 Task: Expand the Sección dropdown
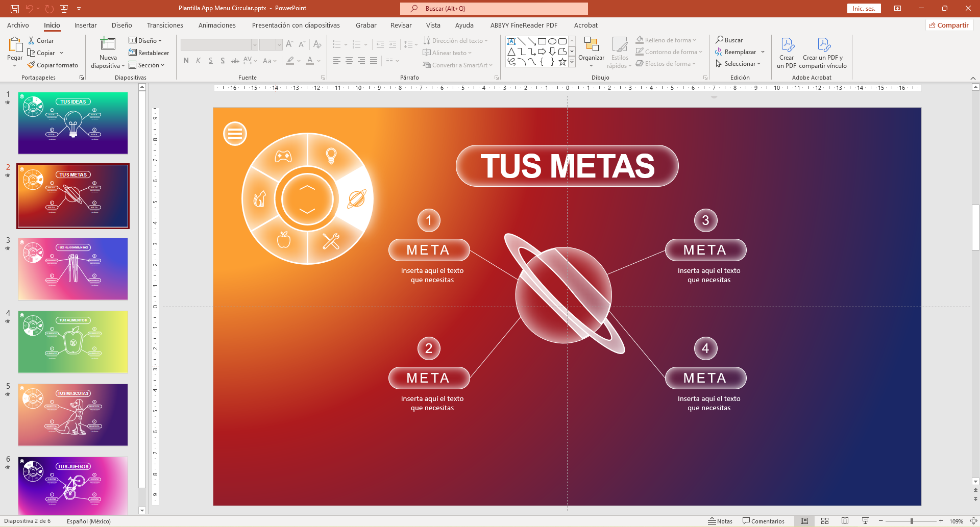(x=147, y=65)
